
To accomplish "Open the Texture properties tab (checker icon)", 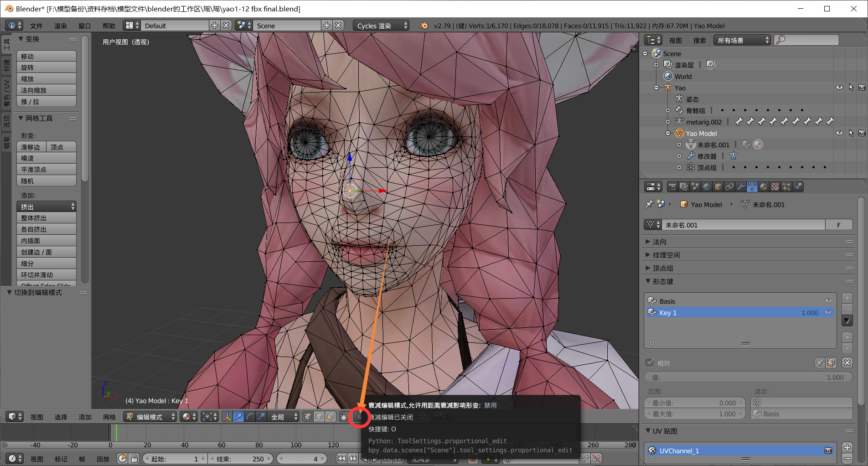I will (775, 187).
